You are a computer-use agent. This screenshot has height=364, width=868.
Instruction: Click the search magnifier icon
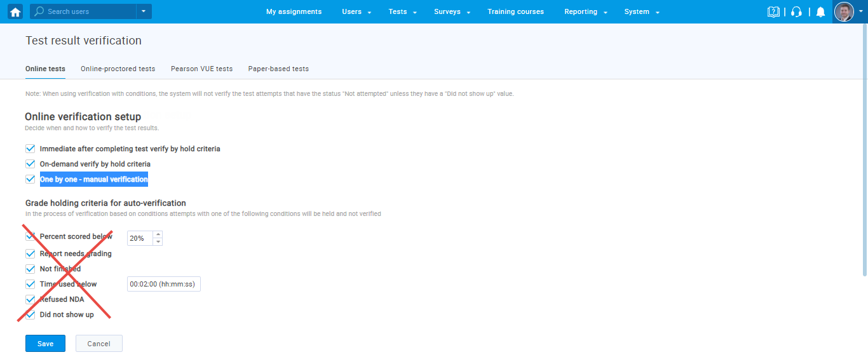tap(39, 11)
